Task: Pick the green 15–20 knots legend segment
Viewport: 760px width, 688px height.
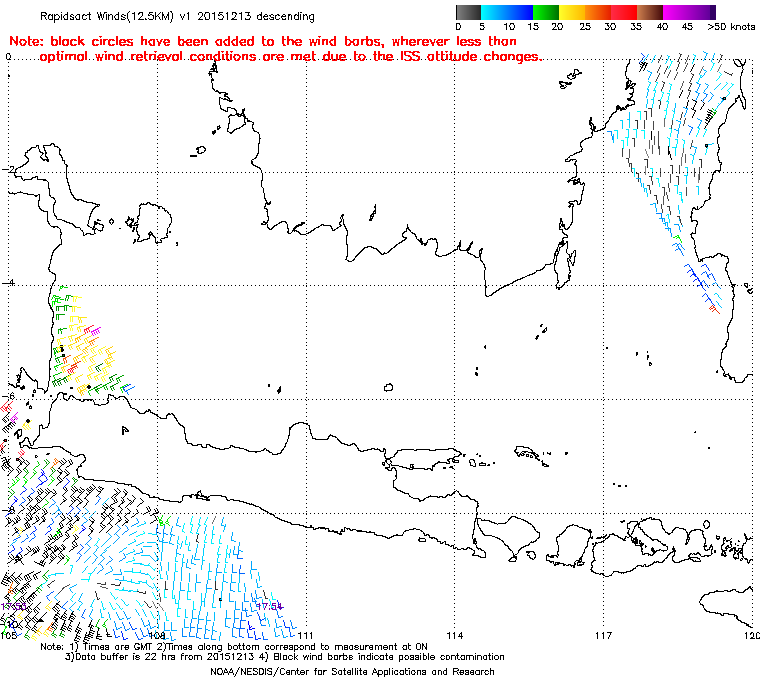Action: pyautogui.click(x=546, y=13)
